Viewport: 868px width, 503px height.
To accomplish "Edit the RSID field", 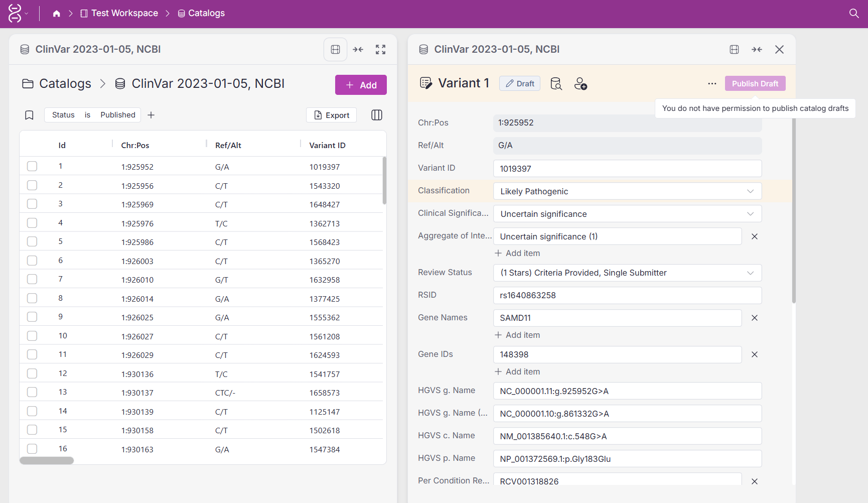I will point(627,295).
